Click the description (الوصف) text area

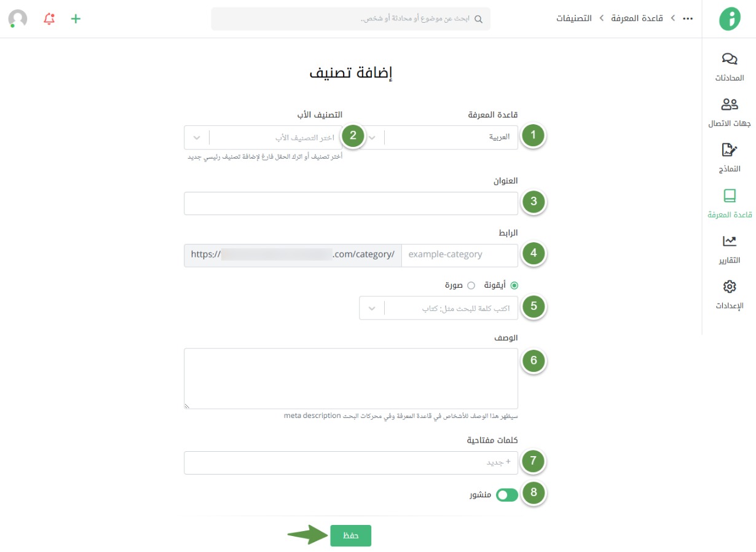point(350,378)
